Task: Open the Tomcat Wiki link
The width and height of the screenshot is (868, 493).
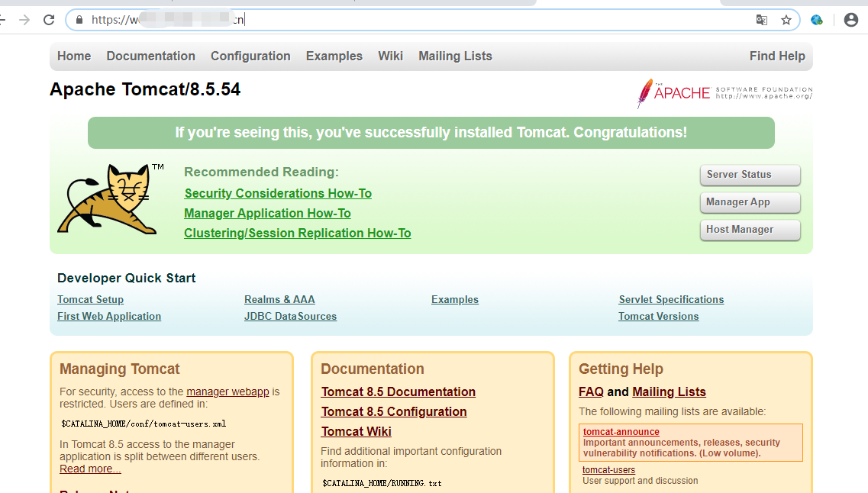Action: [x=356, y=432]
